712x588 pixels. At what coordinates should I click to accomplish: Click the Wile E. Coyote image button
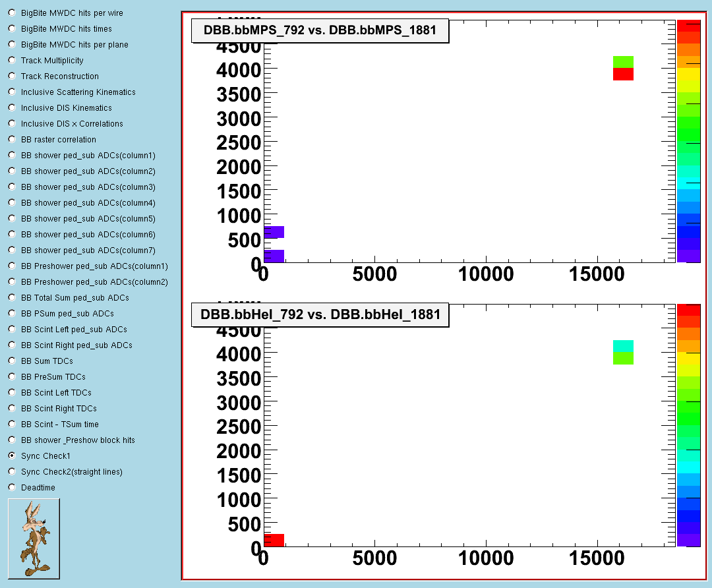tap(34, 539)
